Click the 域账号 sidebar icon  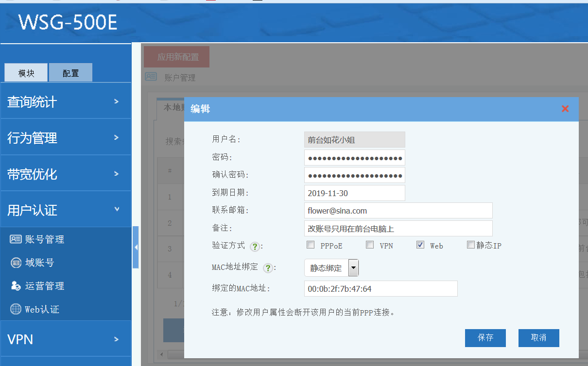click(x=16, y=263)
